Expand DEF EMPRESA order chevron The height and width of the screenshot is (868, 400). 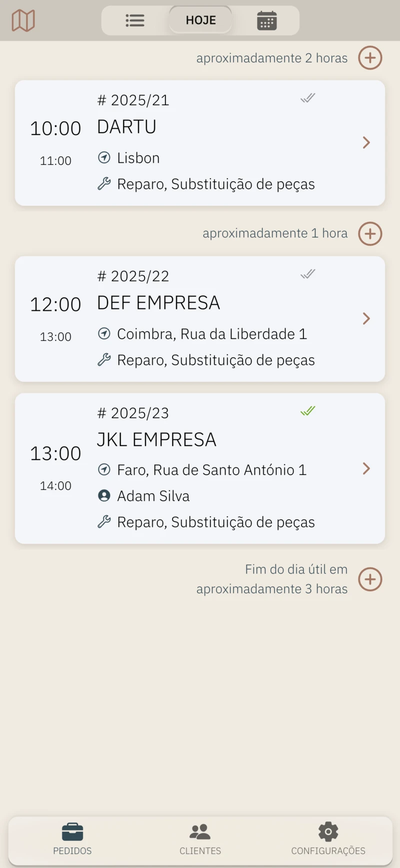tap(366, 319)
